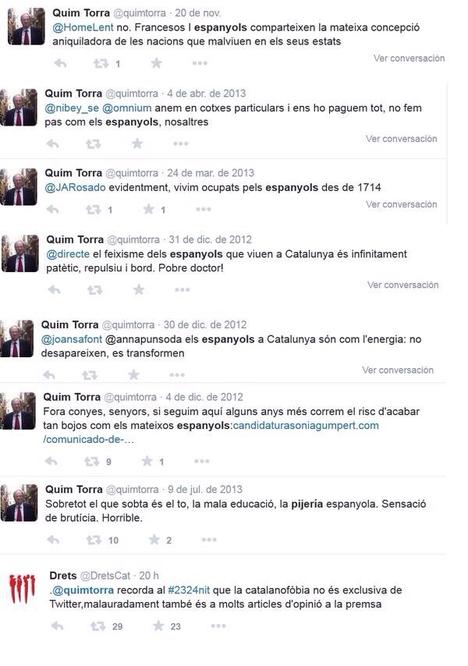Retweet the pijería espanyola tweet
Viewport: 468px width, 666px height.
point(94,540)
